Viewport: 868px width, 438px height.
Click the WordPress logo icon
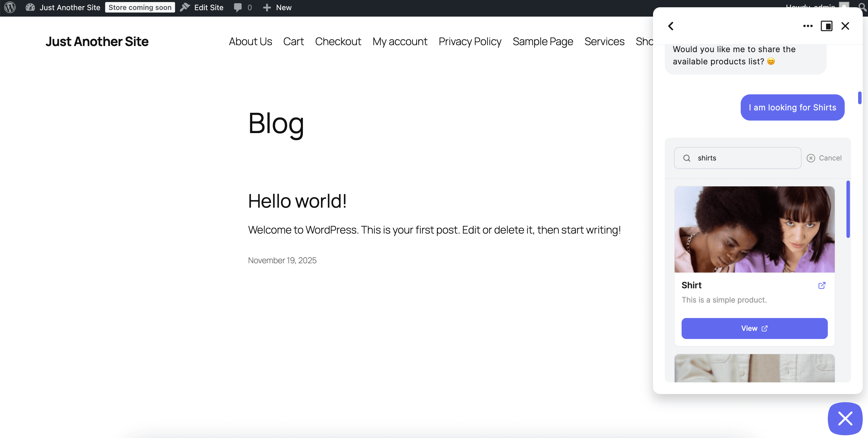[10, 7]
